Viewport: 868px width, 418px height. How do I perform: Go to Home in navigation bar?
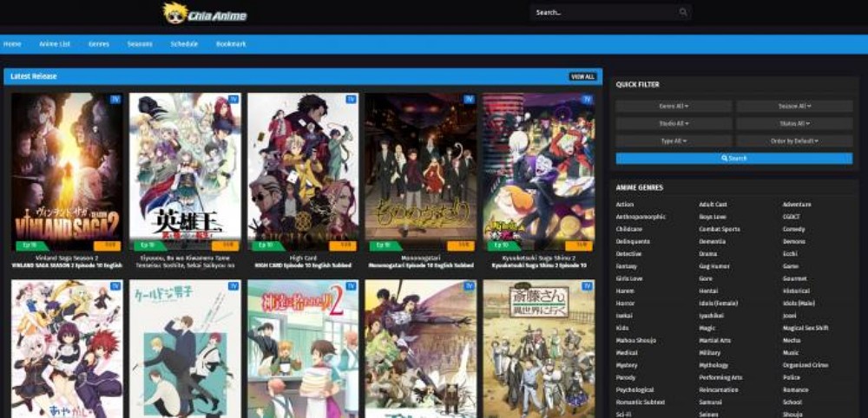pos(12,44)
